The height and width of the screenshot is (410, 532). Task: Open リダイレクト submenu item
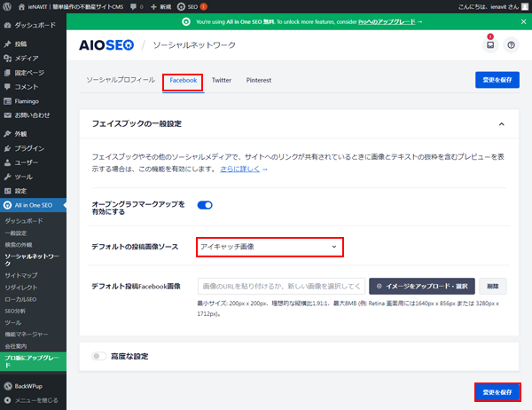(x=21, y=288)
